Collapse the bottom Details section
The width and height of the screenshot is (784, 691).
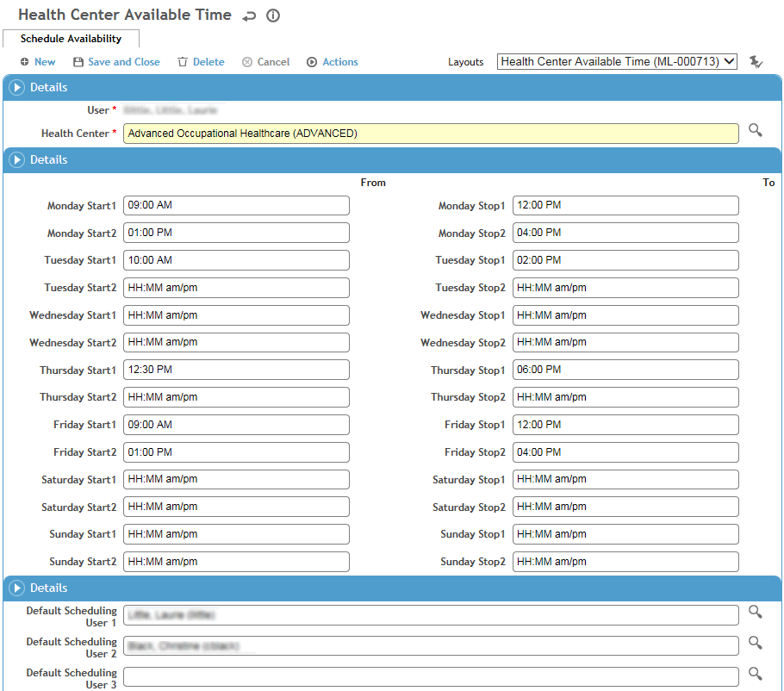tap(16, 588)
